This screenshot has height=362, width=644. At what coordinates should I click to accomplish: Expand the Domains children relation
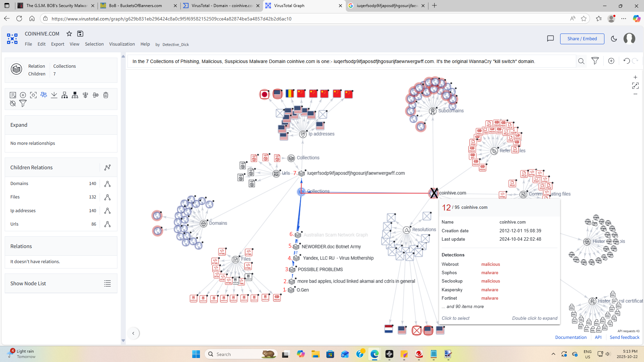tap(107, 184)
